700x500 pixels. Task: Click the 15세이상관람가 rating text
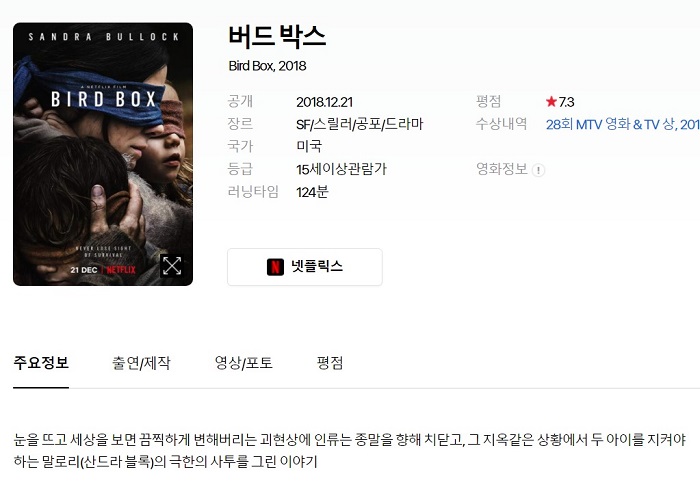pos(341,169)
